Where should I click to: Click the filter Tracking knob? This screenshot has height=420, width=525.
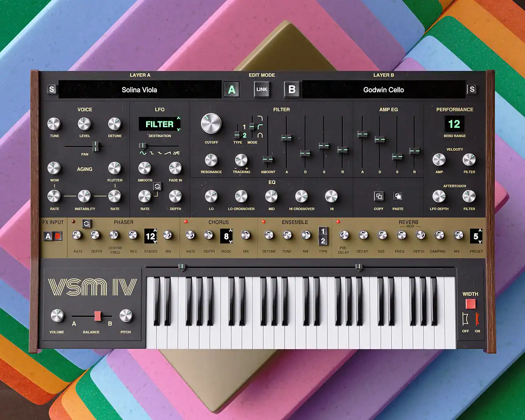pyautogui.click(x=241, y=160)
